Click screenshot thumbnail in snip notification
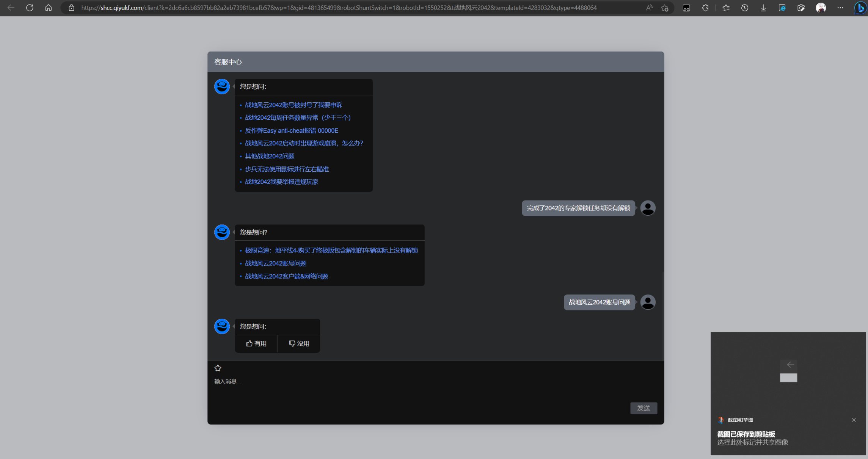The height and width of the screenshot is (459, 868). (788, 371)
